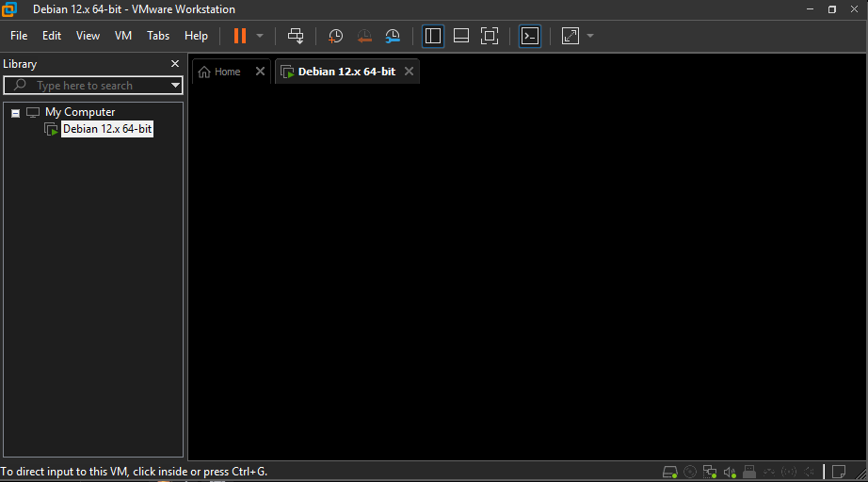The width and height of the screenshot is (868, 482).
Task: Collapse the My Computer tree node
Action: pyautogui.click(x=15, y=113)
